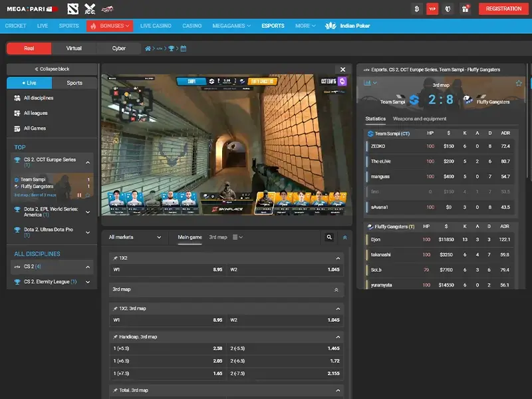Open the calendar breadcrumb icon
The image size is (532, 399).
click(x=184, y=49)
